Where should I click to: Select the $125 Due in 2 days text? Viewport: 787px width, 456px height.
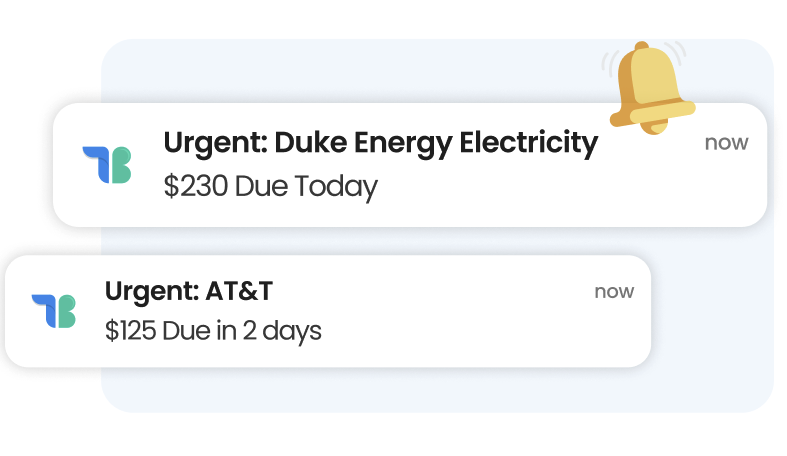213,330
